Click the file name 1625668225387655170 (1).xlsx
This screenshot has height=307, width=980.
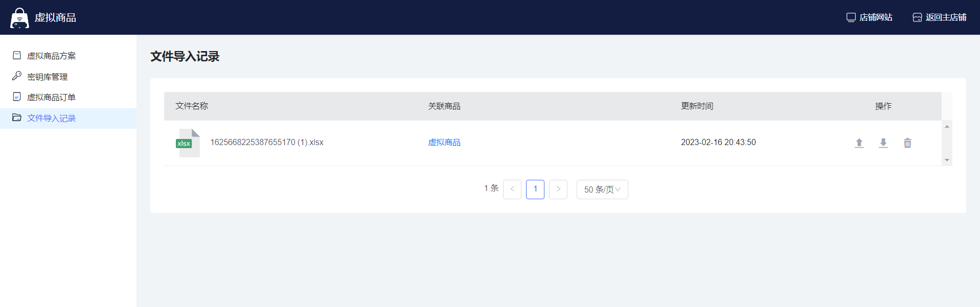(x=266, y=143)
